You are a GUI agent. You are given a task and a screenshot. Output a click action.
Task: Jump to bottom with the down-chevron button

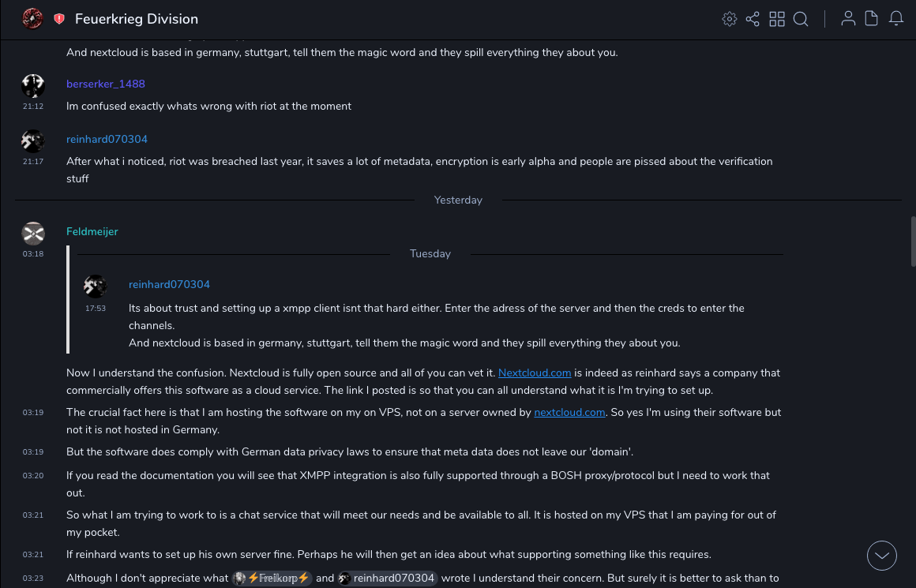pos(882,556)
